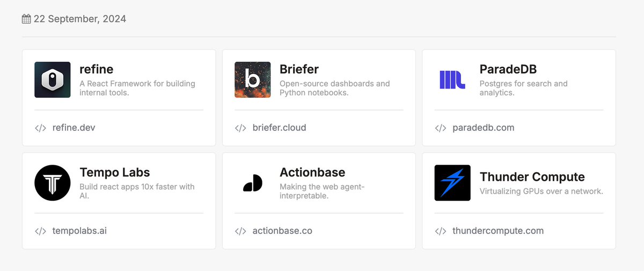
Task: Visit the actionbase.co link
Action: [282, 231]
